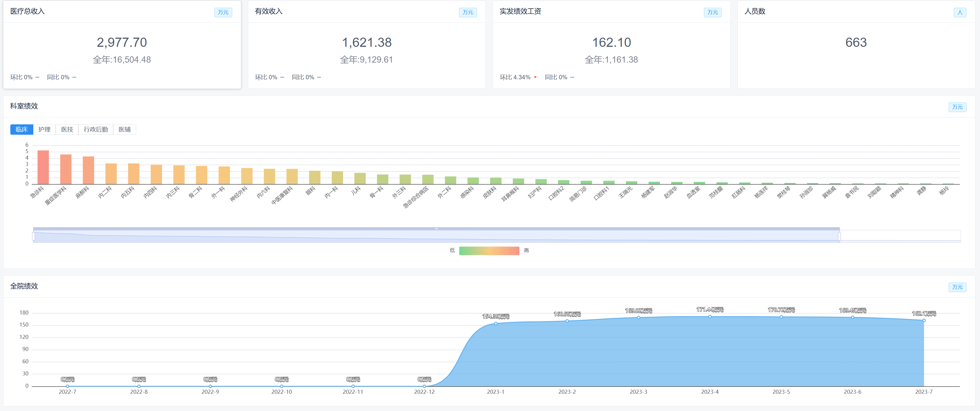Click the 医疗总收入 value 2,977.70
This screenshot has width=980, height=411.
click(122, 43)
